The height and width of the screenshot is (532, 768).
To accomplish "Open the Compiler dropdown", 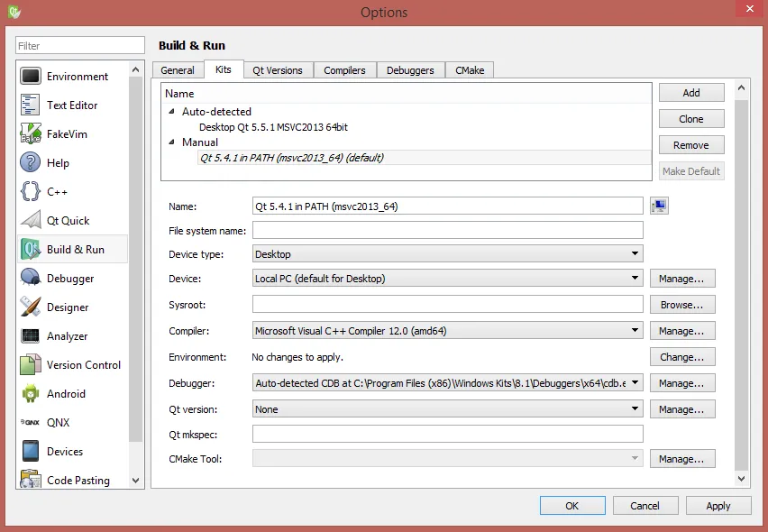I will (448, 331).
